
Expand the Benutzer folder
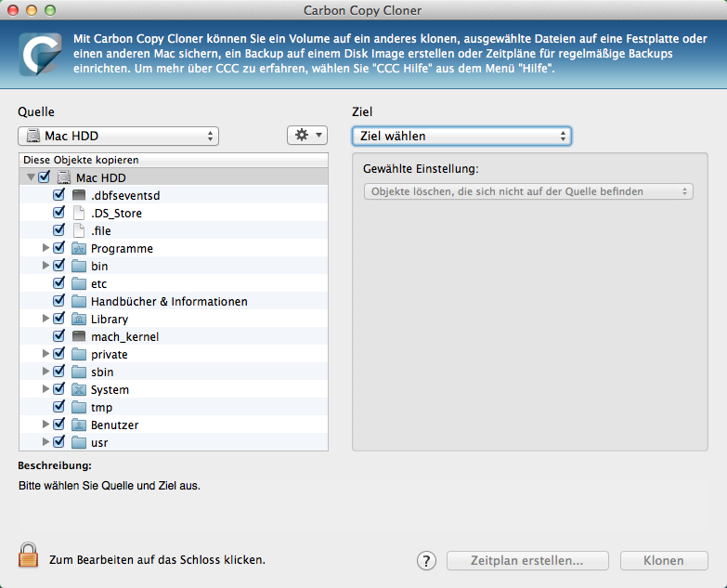[x=45, y=424]
